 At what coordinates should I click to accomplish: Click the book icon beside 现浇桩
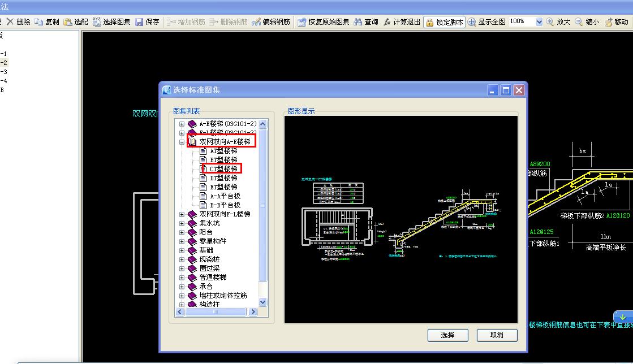(192, 259)
